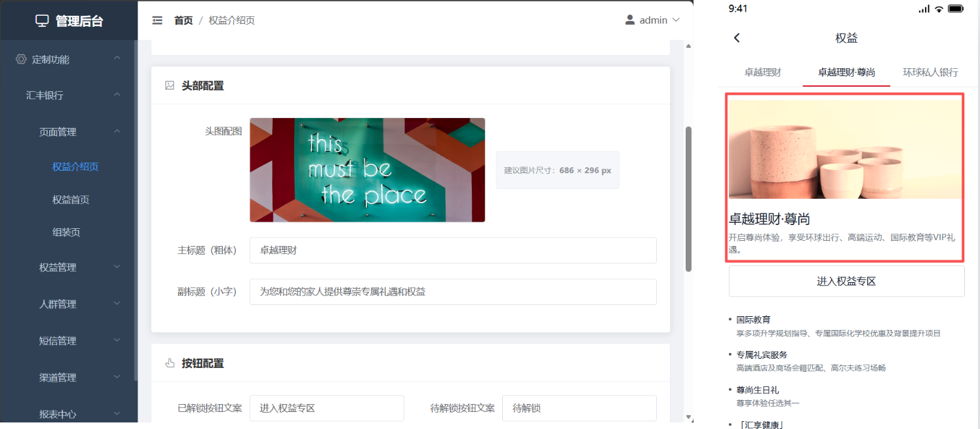Image resolution: width=980 pixels, height=429 pixels.
Task: Collapse the 页面管理 submenu chevron
Action: click(117, 131)
